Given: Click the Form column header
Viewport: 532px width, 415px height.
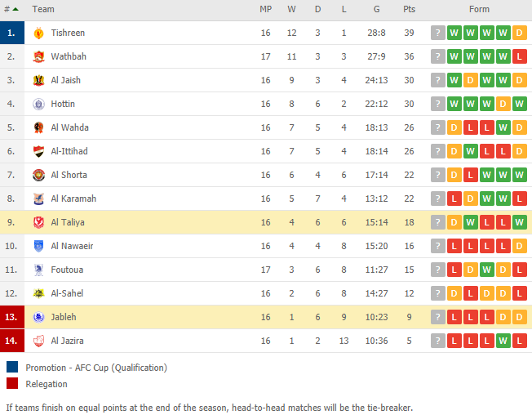Looking at the screenshot, I should (x=479, y=9).
